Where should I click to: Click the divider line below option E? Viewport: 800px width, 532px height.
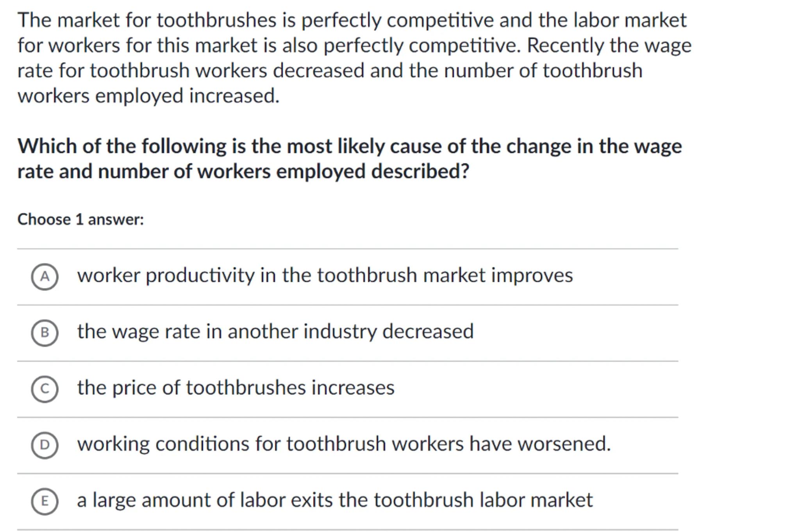point(347,530)
